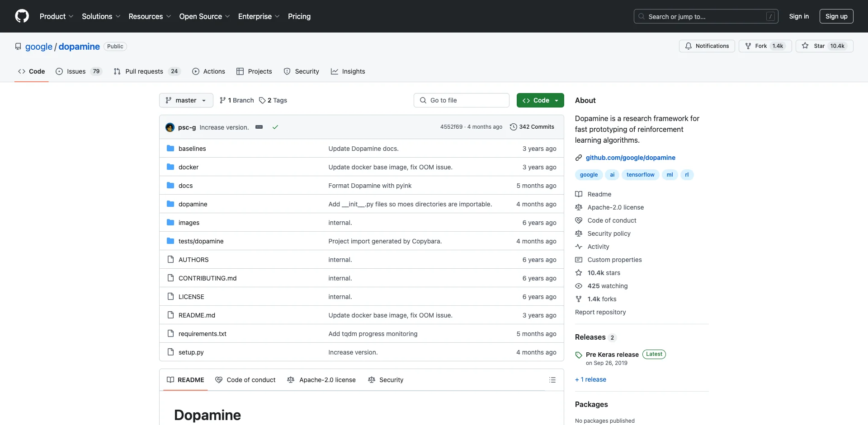Focus the Search or jump to field
The width and height of the screenshot is (868, 425).
tap(706, 16)
